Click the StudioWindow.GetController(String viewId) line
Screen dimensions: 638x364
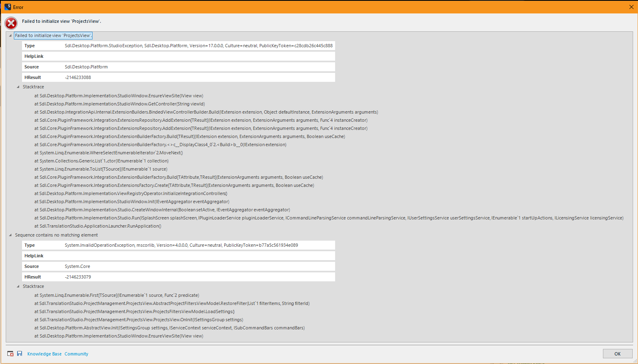click(119, 104)
